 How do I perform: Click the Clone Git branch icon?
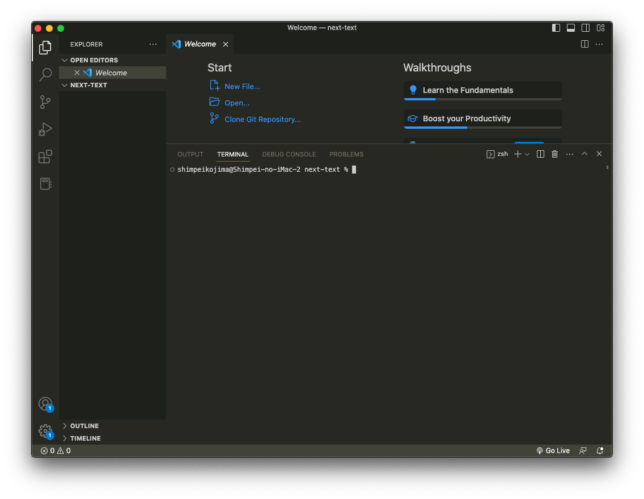coord(214,118)
